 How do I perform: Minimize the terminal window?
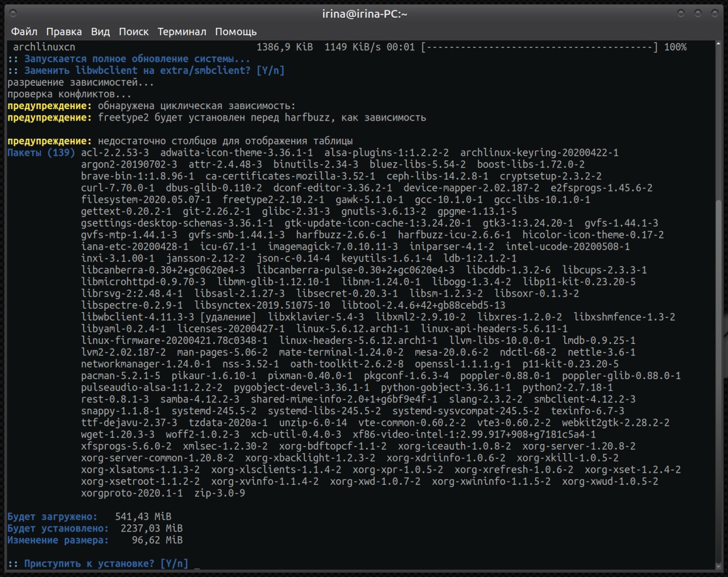click(682, 13)
